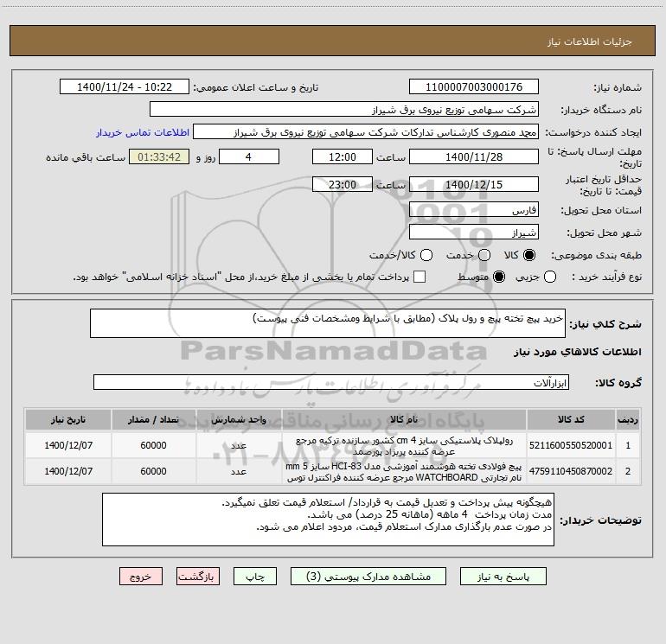Click the 'اطلاعات کالاهای مورد نیاز' section heading
The height and width of the screenshot is (644, 666).
click(x=577, y=352)
